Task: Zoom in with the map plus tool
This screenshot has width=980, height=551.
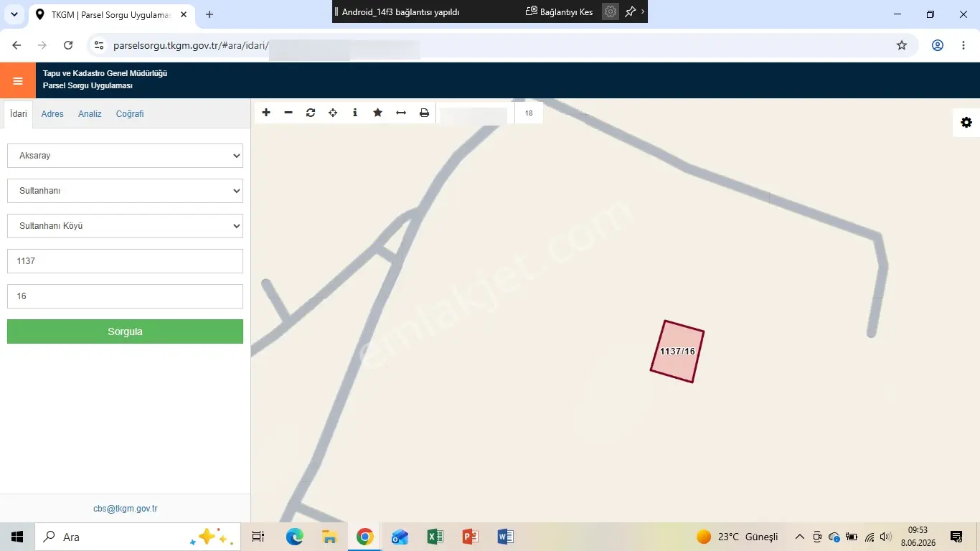Action: point(266,113)
